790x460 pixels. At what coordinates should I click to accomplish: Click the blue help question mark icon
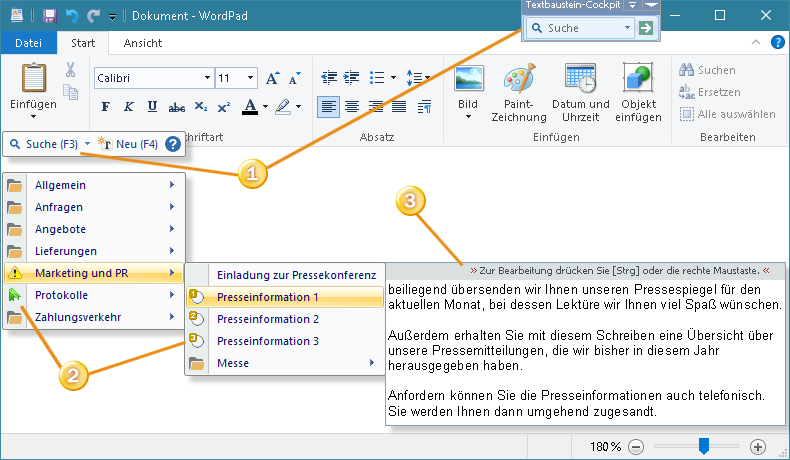click(x=173, y=144)
